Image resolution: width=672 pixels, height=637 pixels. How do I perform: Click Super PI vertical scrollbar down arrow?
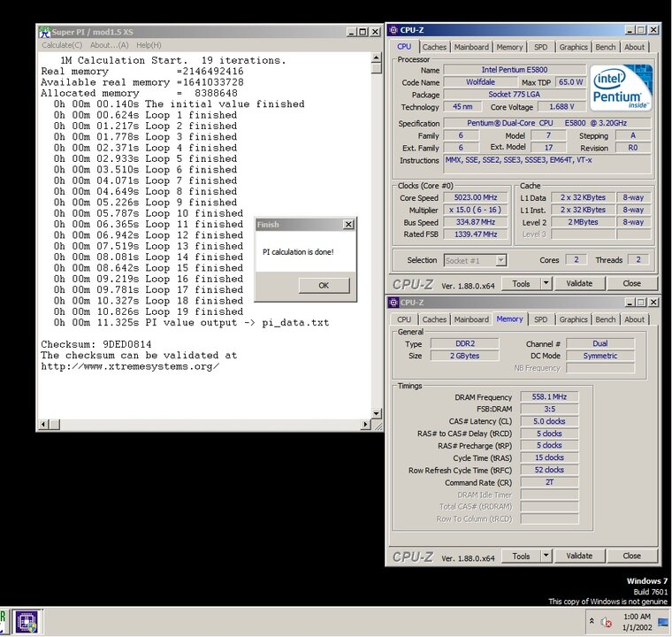tap(377, 413)
